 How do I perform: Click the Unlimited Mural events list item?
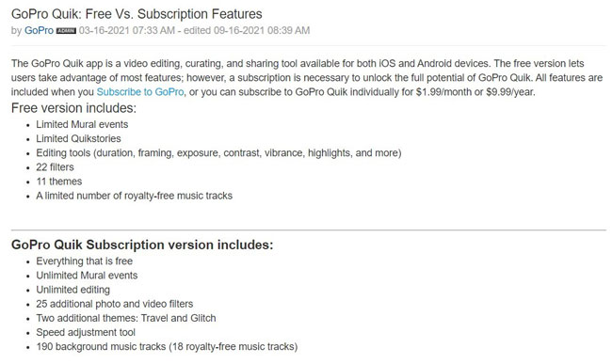point(87,276)
